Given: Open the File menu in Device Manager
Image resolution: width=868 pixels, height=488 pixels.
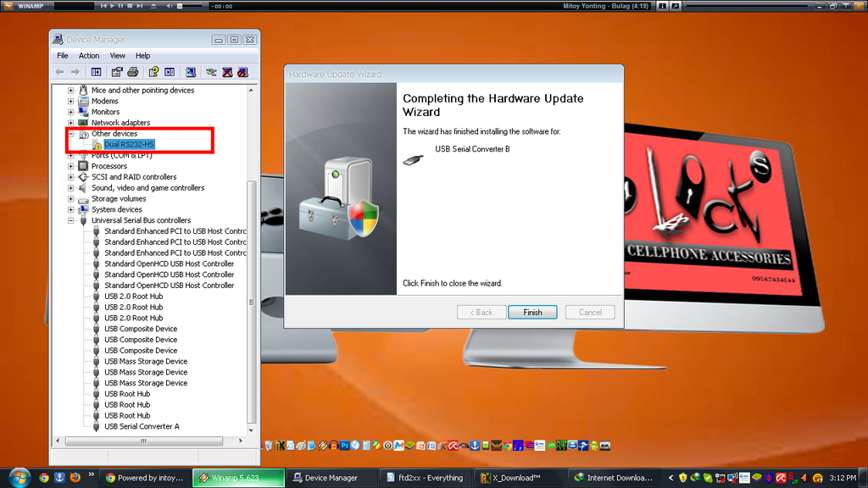Looking at the screenshot, I should (63, 56).
